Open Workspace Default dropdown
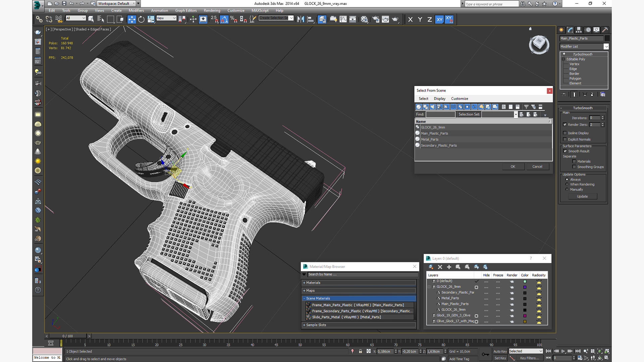This screenshot has height=362, width=644. coord(116,3)
